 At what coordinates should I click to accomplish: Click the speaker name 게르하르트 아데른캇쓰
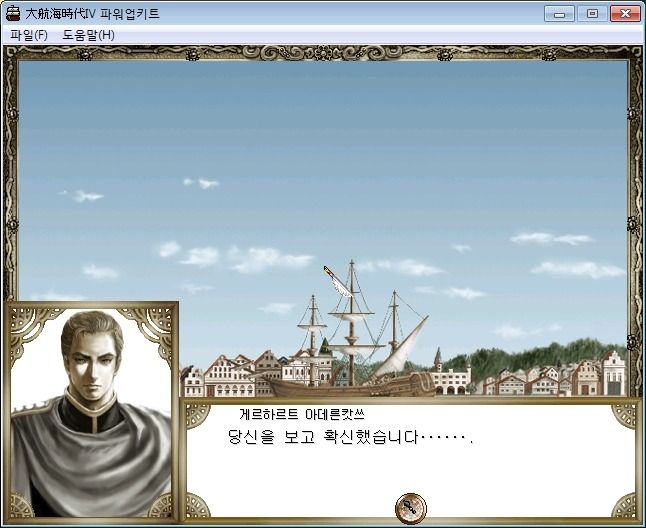302,415
